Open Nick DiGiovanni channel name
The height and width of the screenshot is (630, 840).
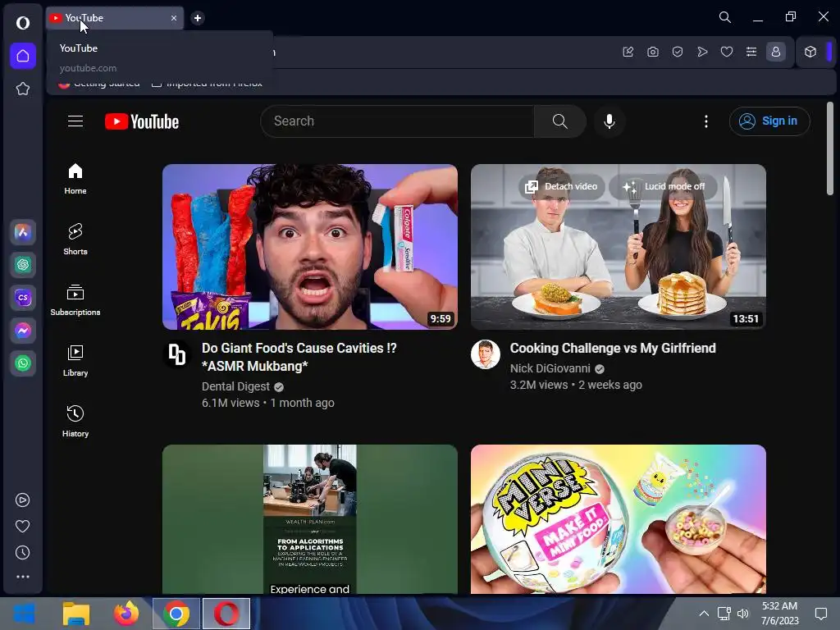[550, 368]
